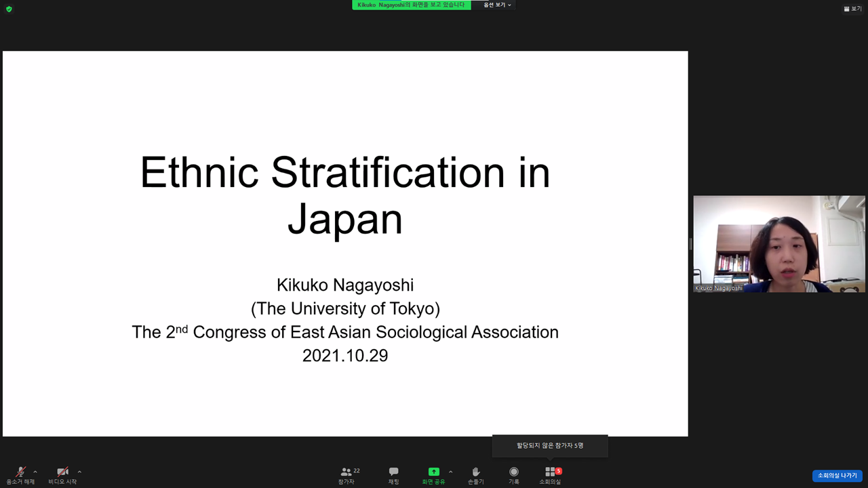This screenshot has height=488, width=868.
Task: Leave breakout room (소회의실 나가기)
Action: [837, 476]
